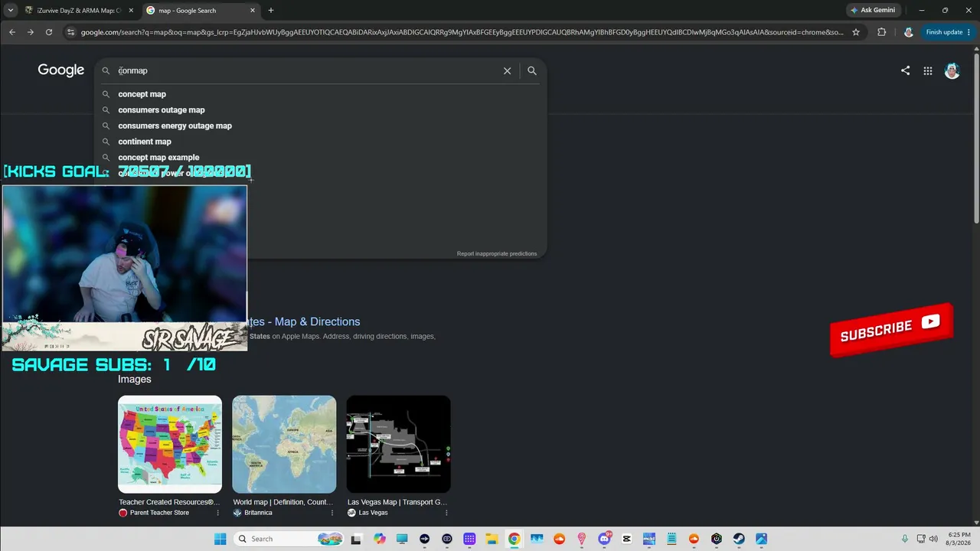This screenshot has width=980, height=551.
Task: Open the Map & Directions search result link
Action: pos(304,321)
